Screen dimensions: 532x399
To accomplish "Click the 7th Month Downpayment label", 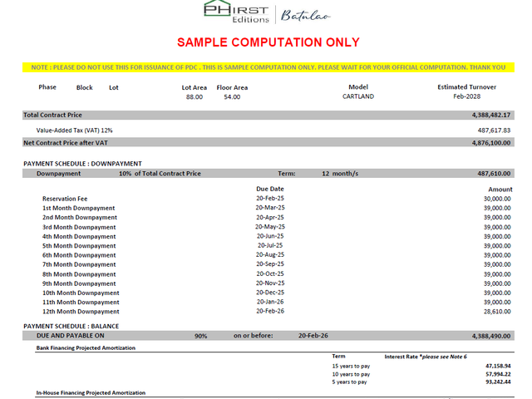I will pyautogui.click(x=79, y=264).
